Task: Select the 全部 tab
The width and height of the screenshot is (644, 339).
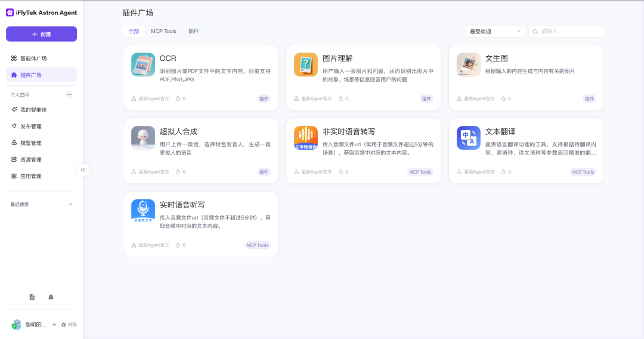Action: pos(134,31)
